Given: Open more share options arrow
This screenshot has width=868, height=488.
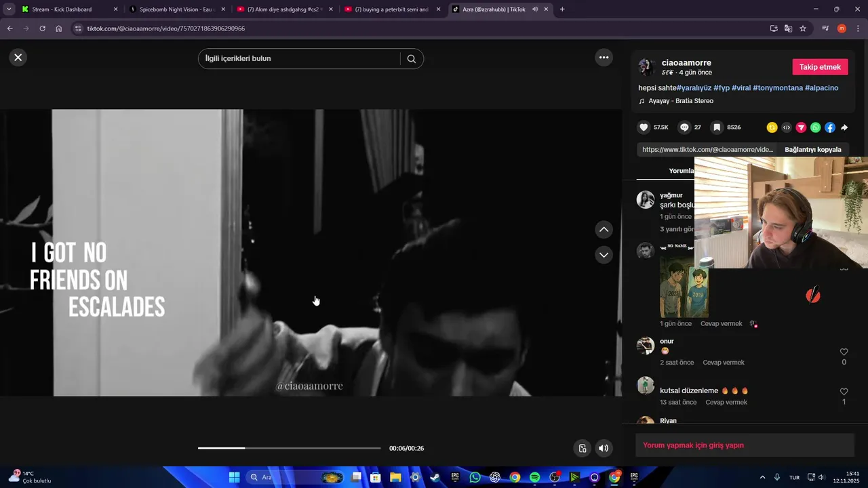Looking at the screenshot, I should [x=844, y=127].
